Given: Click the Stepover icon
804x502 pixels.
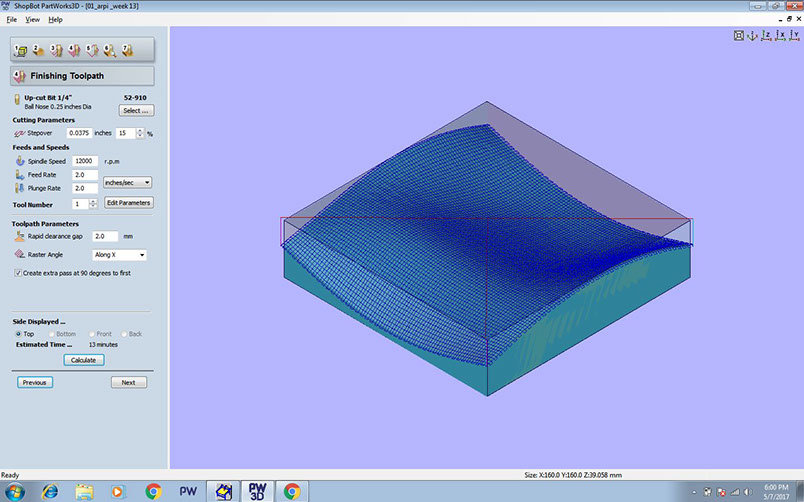Looking at the screenshot, I should [19, 133].
